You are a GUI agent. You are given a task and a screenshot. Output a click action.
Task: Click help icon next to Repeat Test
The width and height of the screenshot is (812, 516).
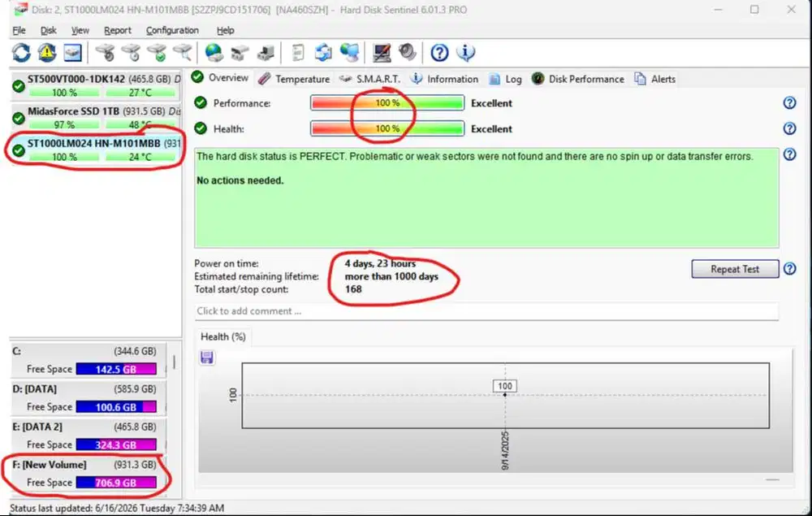point(789,269)
